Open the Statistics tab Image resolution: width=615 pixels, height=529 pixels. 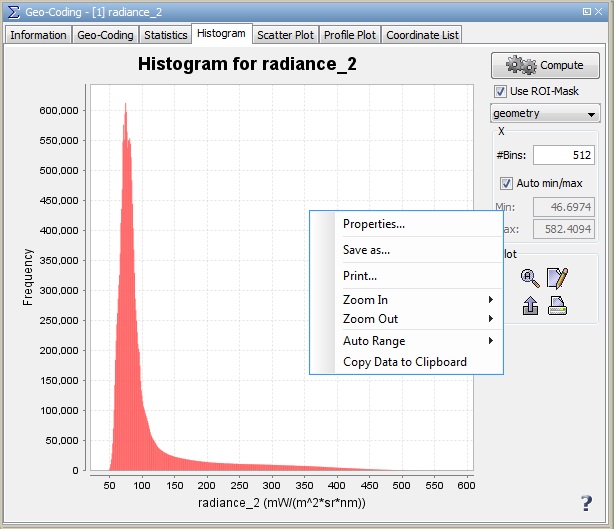pyautogui.click(x=165, y=35)
